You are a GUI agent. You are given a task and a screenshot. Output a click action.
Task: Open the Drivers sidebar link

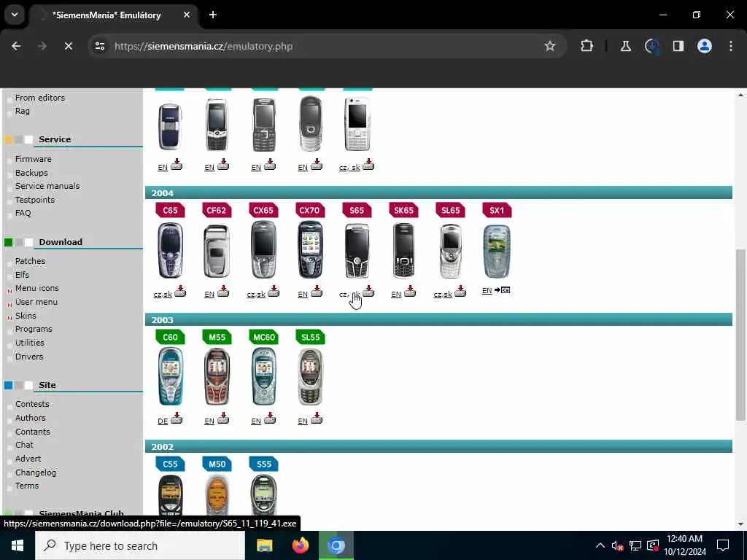click(x=29, y=357)
